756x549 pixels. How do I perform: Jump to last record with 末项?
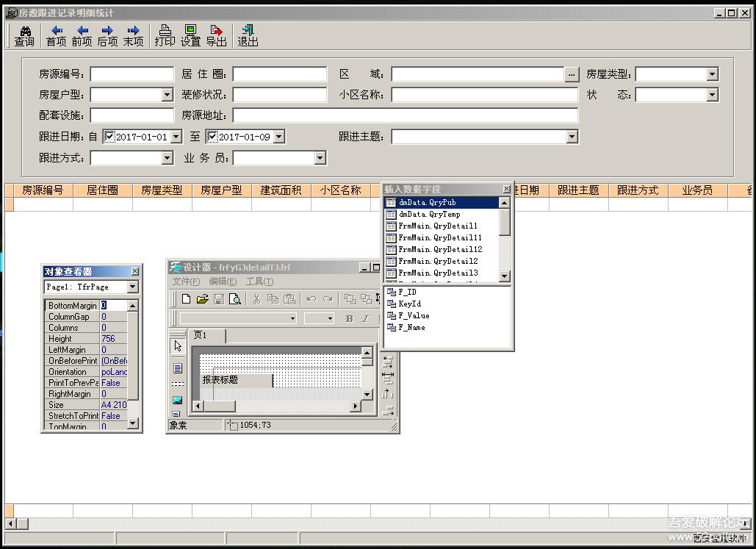133,36
